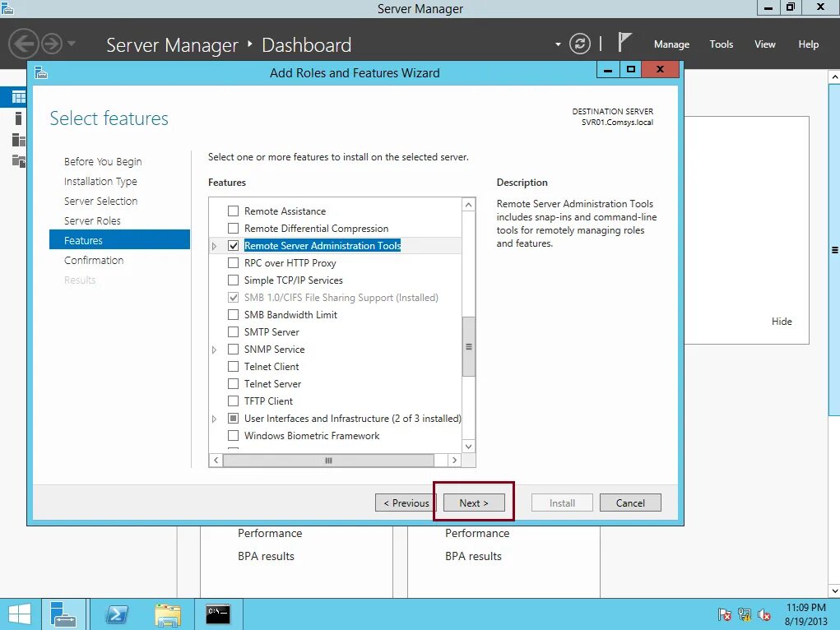Open File Explorer from the taskbar
The height and width of the screenshot is (630, 840).
[x=168, y=614]
